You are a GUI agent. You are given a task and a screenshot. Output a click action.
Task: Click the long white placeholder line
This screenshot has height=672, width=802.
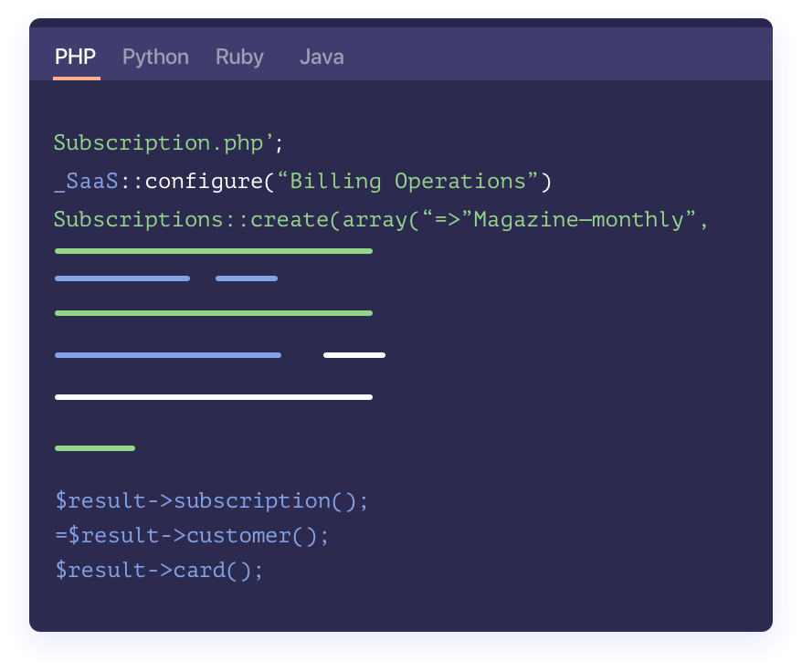213,395
